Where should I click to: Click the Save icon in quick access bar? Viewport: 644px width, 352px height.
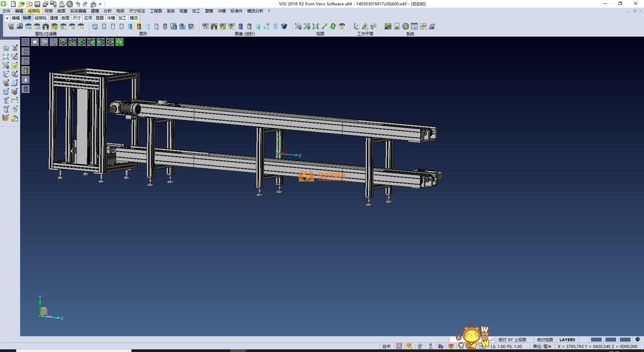[x=37, y=4]
